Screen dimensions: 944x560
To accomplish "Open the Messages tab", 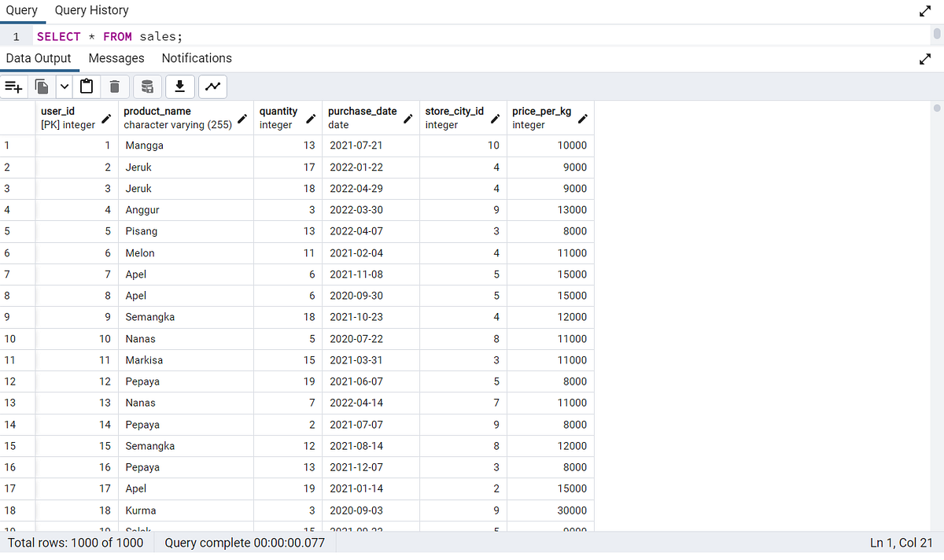I will pyautogui.click(x=116, y=58).
